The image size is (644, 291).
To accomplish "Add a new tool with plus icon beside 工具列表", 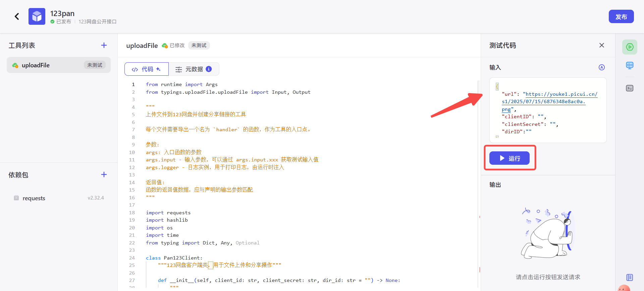I will tap(104, 45).
